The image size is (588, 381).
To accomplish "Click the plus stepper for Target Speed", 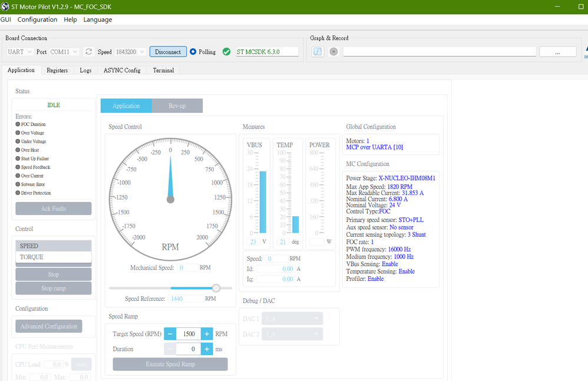I will point(207,334).
